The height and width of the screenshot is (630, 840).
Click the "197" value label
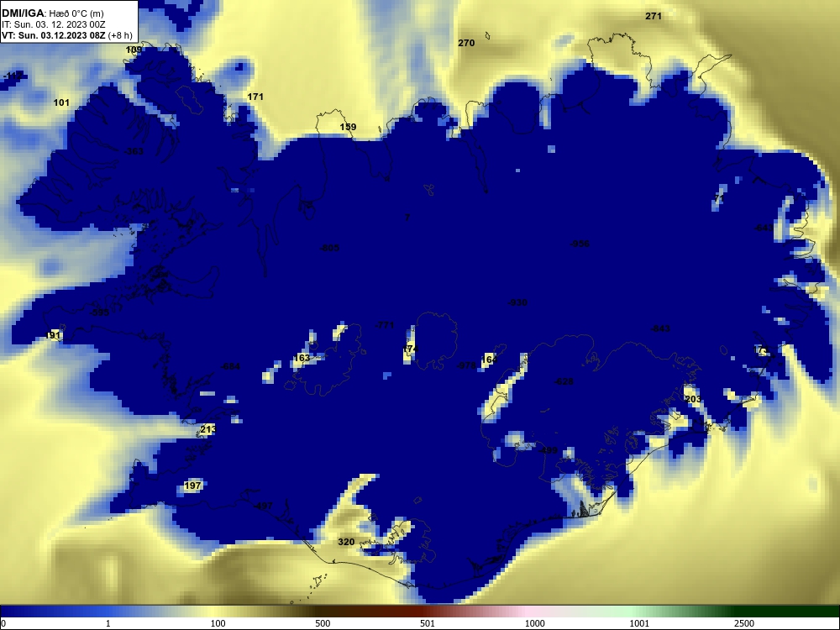click(192, 486)
